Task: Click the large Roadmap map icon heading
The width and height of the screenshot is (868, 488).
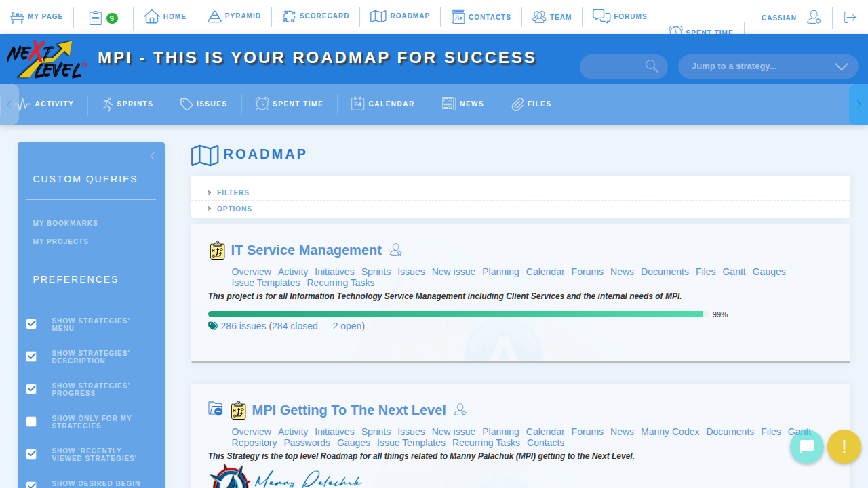Action: click(205, 155)
